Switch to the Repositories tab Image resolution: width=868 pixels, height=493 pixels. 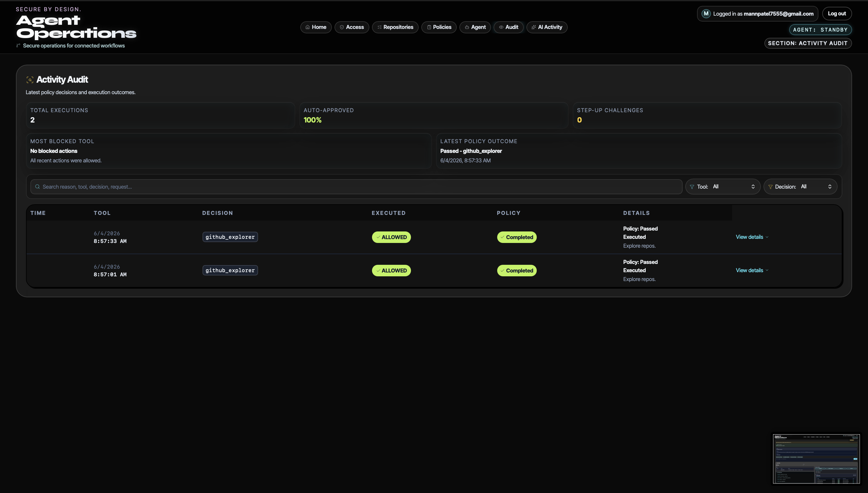tap(395, 27)
